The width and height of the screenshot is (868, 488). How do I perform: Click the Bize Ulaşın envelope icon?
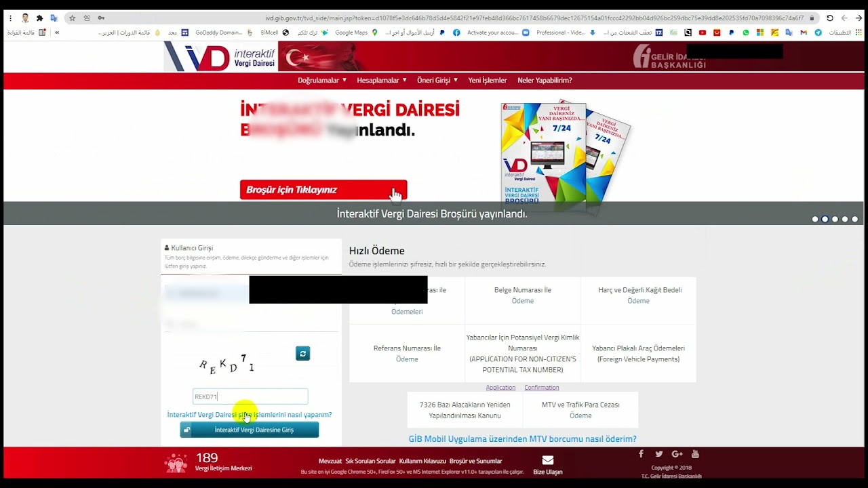pyautogui.click(x=547, y=460)
